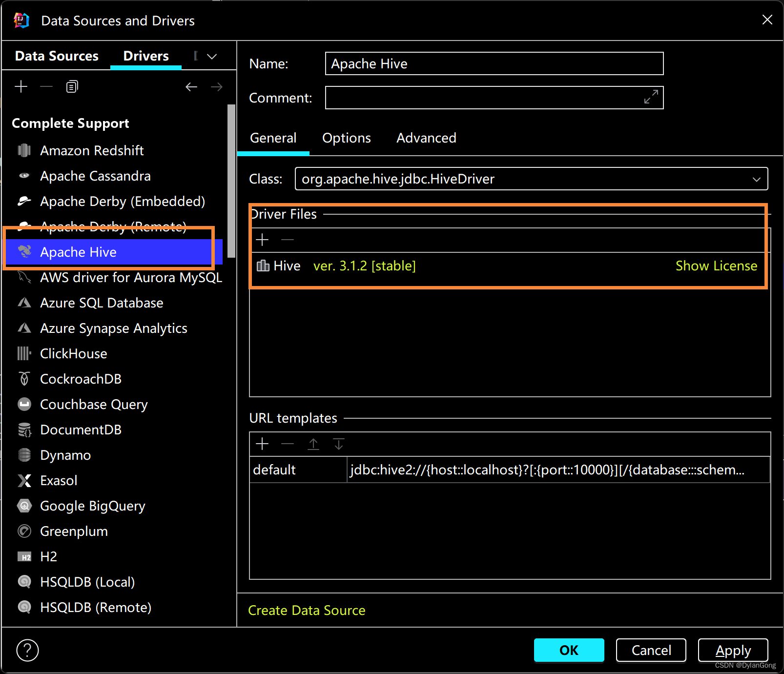Select Azure Synapse Analytics driver
The height and width of the screenshot is (674, 784).
click(113, 328)
